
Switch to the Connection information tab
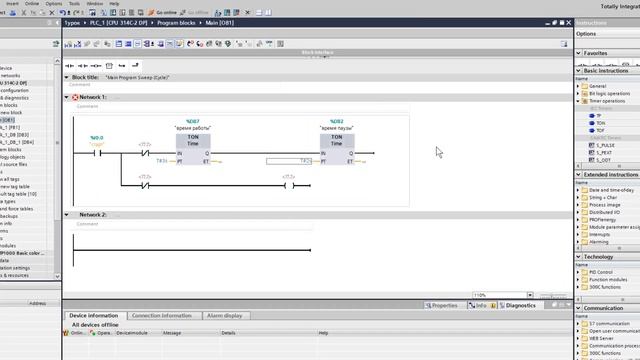coord(162,316)
